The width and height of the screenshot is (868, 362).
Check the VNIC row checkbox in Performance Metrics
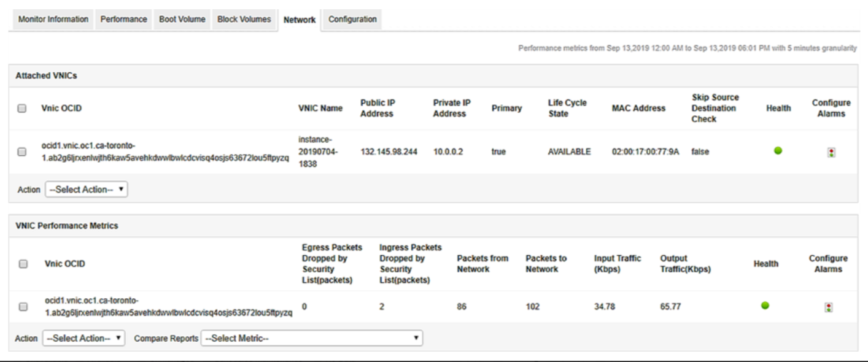[23, 307]
